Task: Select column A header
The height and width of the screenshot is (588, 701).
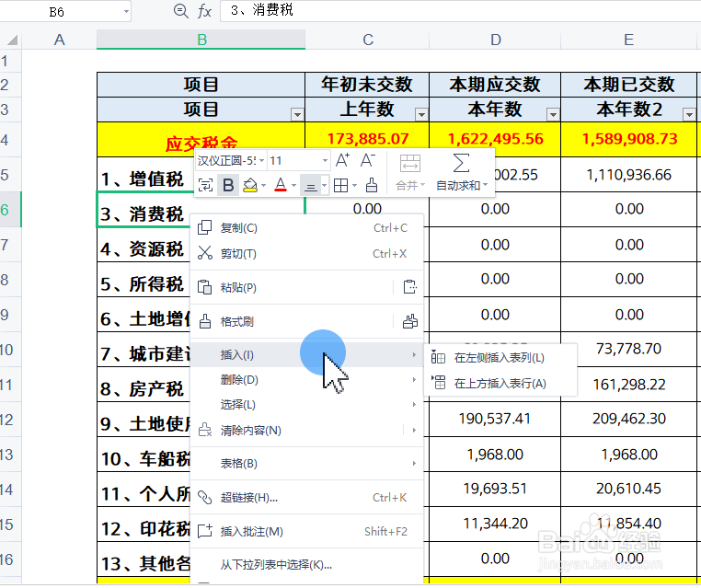Action: click(x=60, y=40)
